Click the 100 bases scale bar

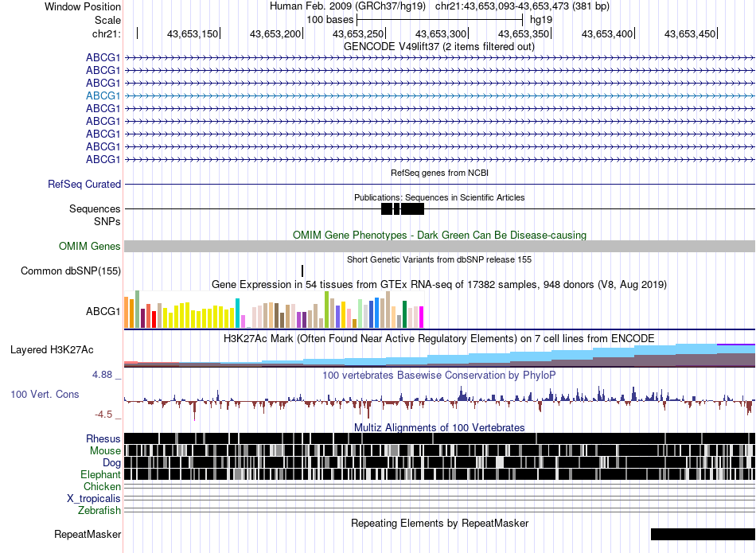pos(440,20)
